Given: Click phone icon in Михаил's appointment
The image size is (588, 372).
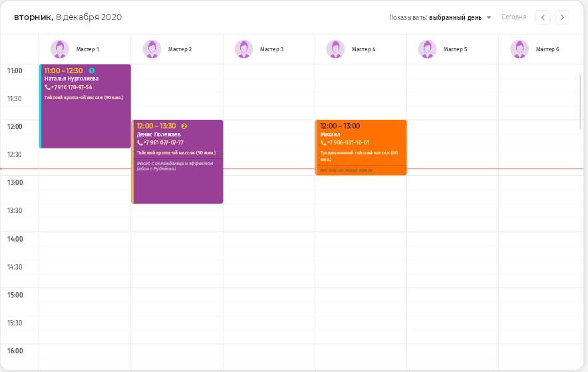Looking at the screenshot, I should point(323,142).
